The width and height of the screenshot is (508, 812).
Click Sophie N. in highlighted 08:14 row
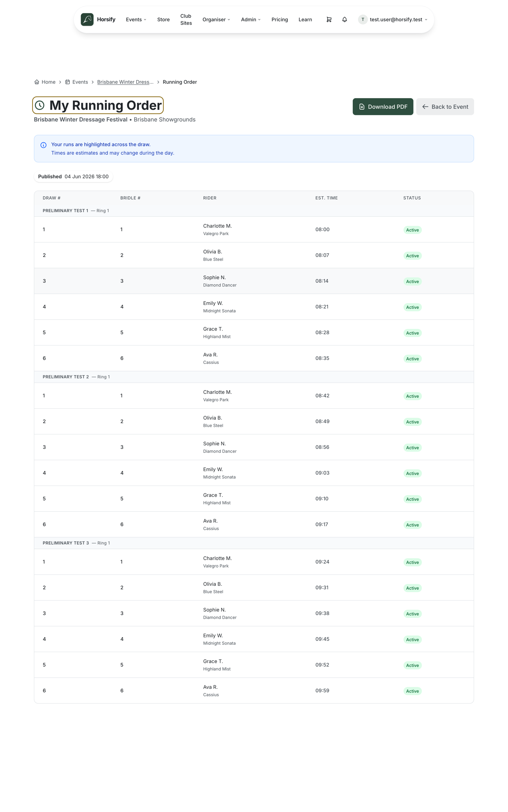click(x=214, y=277)
